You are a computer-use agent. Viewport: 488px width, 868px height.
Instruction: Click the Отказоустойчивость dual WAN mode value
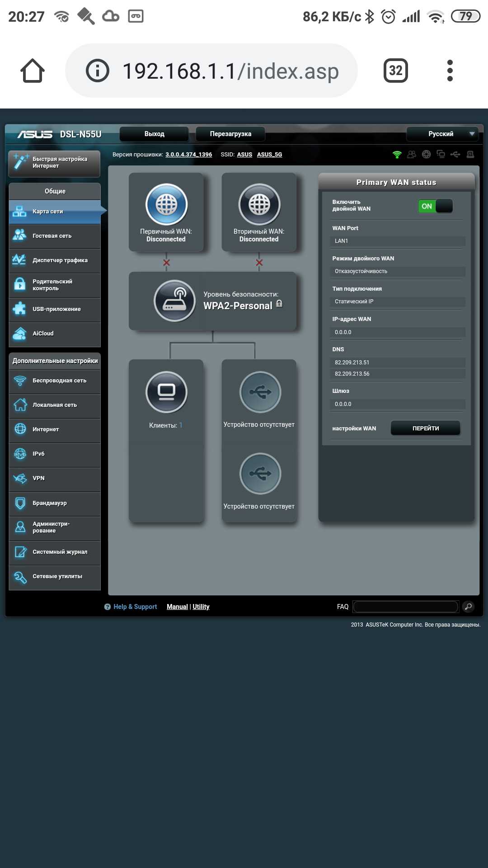[398, 271]
